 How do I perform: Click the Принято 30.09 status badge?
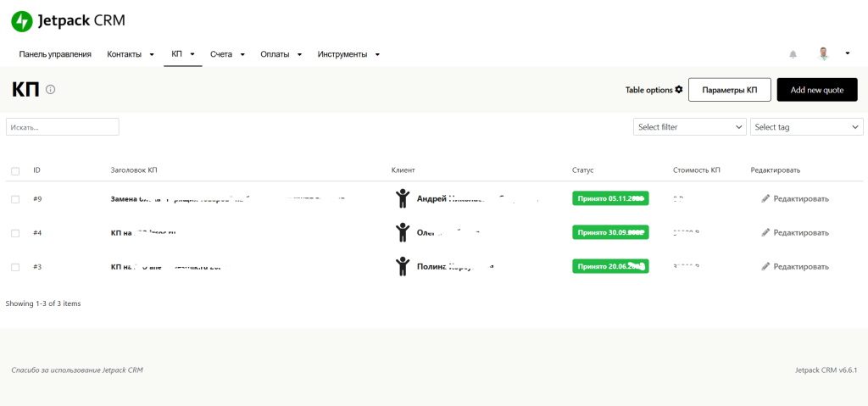(x=610, y=232)
